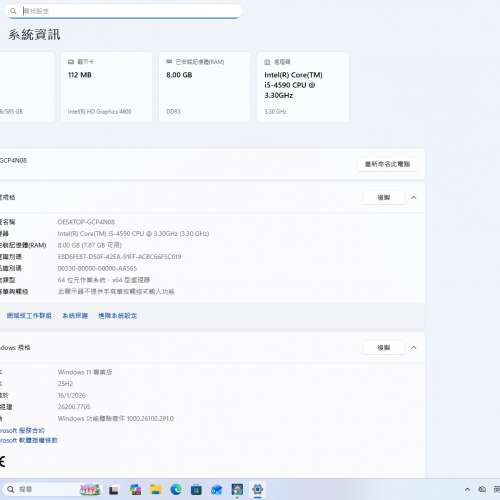Image resolution: width=500 pixels, height=500 pixels.
Task: Open the Microsoft 軟體授權條款 link
Action: [x=29, y=440]
